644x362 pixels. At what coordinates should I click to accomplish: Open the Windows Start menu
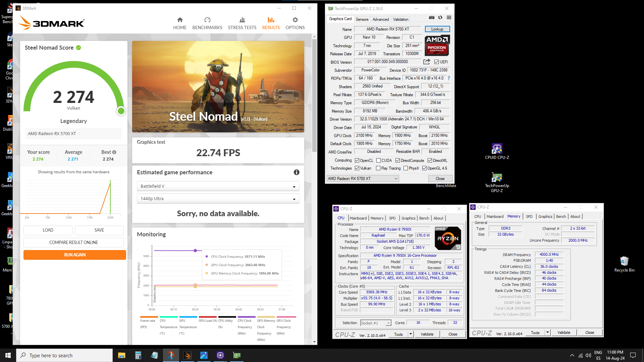tap(8, 355)
